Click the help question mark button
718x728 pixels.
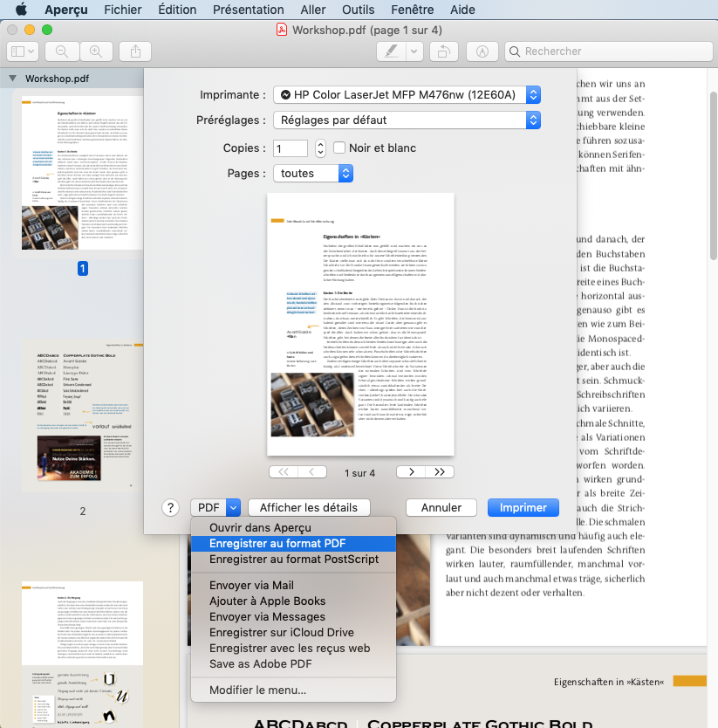click(x=171, y=508)
